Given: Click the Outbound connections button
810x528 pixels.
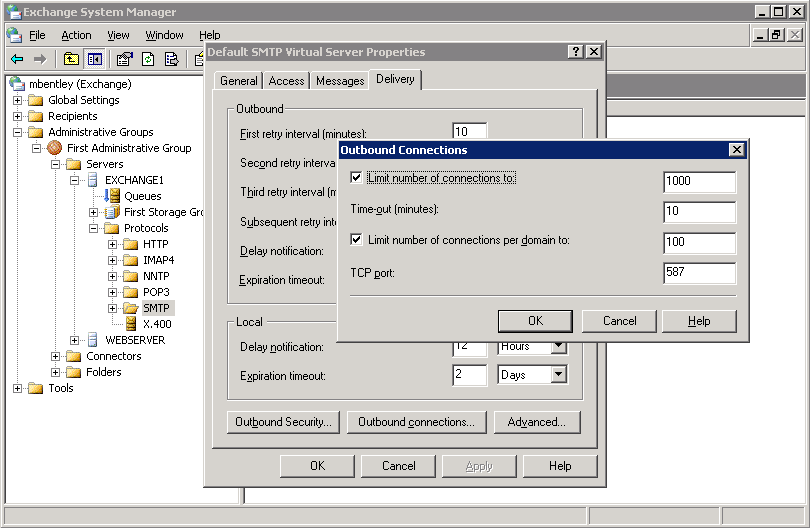Looking at the screenshot, I should (x=416, y=422).
